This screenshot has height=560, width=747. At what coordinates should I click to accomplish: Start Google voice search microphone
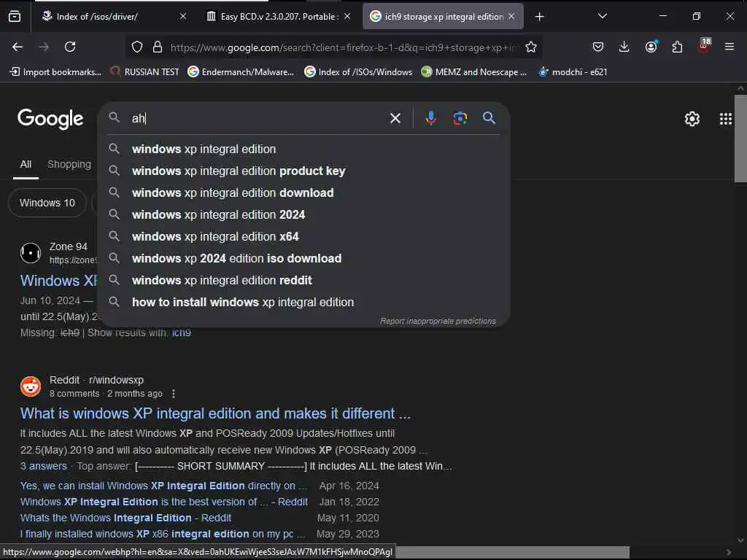click(430, 118)
